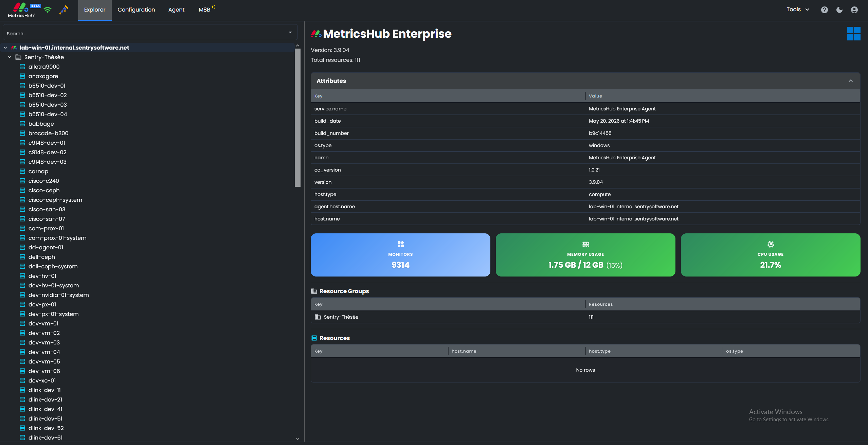Click the server icon for dev-hv-01
The width and height of the screenshot is (868, 445).
22,276
